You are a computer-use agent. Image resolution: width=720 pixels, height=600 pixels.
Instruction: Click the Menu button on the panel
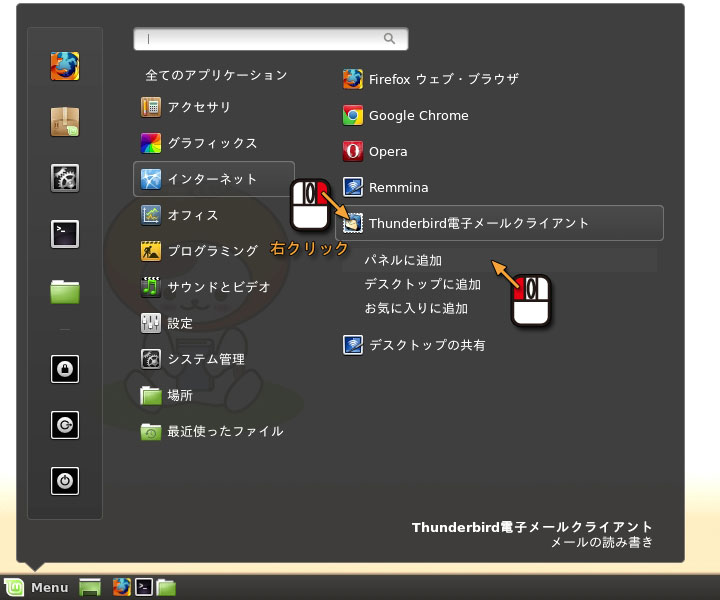click(x=37, y=587)
